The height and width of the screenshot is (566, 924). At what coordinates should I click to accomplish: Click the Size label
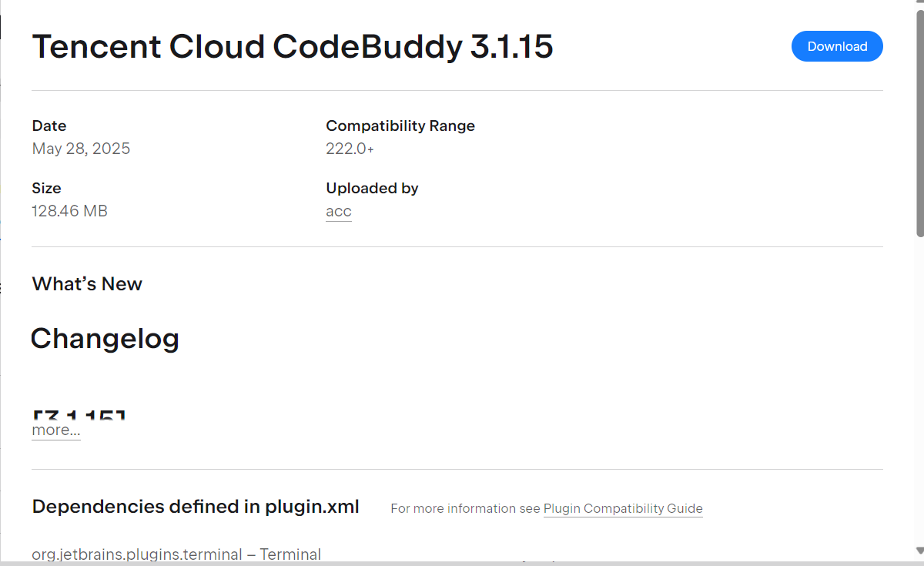click(x=46, y=188)
